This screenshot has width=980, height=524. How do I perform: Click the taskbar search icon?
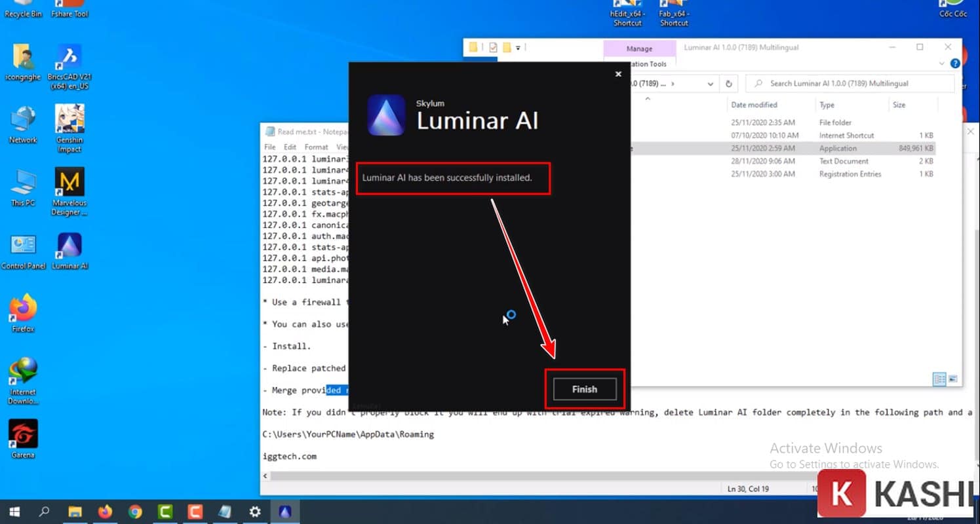click(45, 512)
